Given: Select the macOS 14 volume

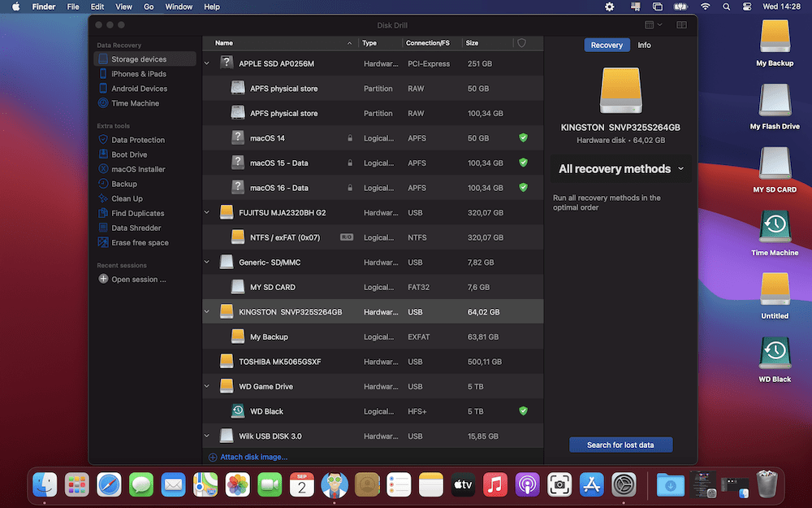Looking at the screenshot, I should tap(373, 138).
